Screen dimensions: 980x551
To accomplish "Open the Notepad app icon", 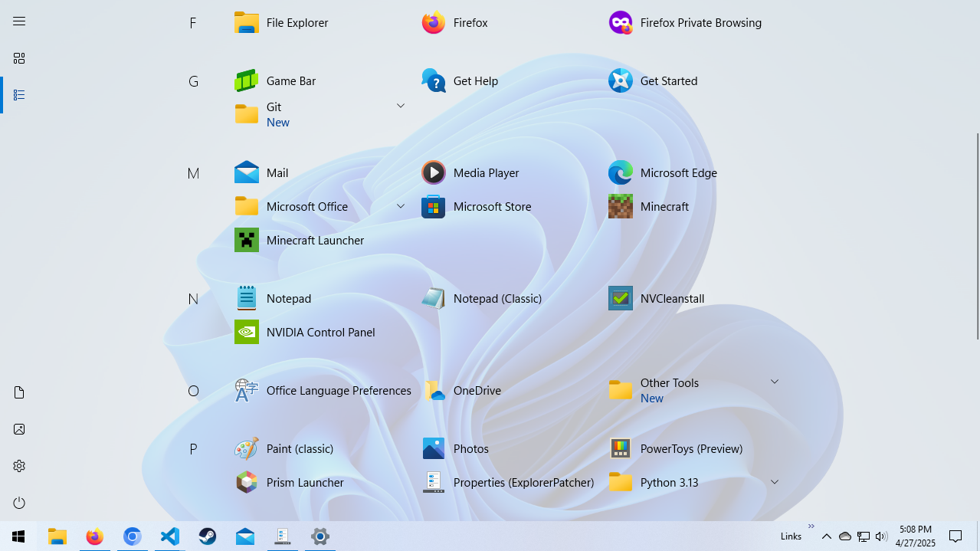I will (247, 298).
